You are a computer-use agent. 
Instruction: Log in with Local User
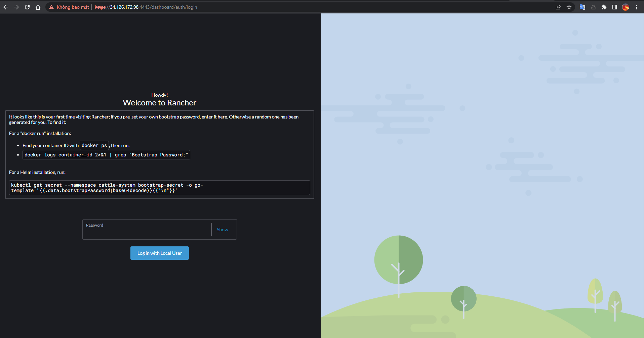(x=160, y=253)
